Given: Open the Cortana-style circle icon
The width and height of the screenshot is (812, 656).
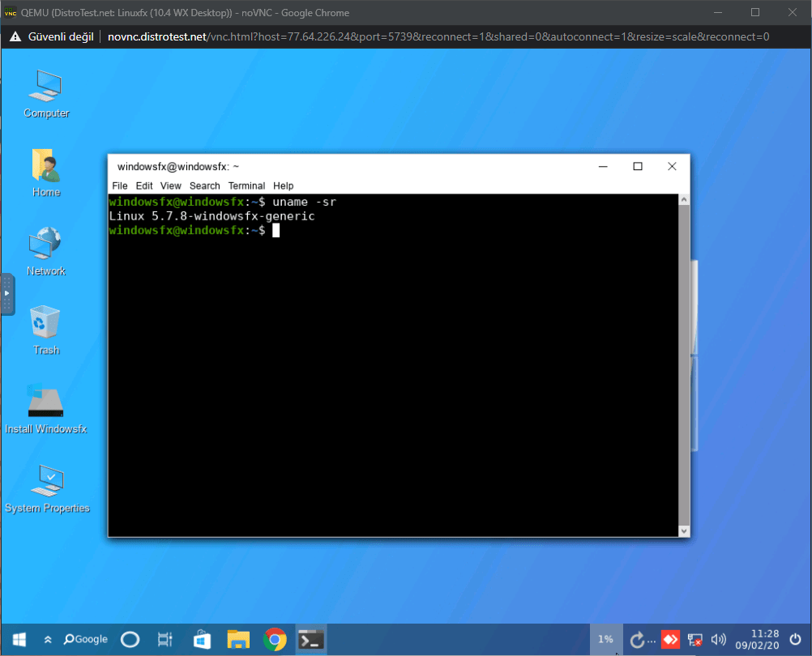Looking at the screenshot, I should point(130,640).
